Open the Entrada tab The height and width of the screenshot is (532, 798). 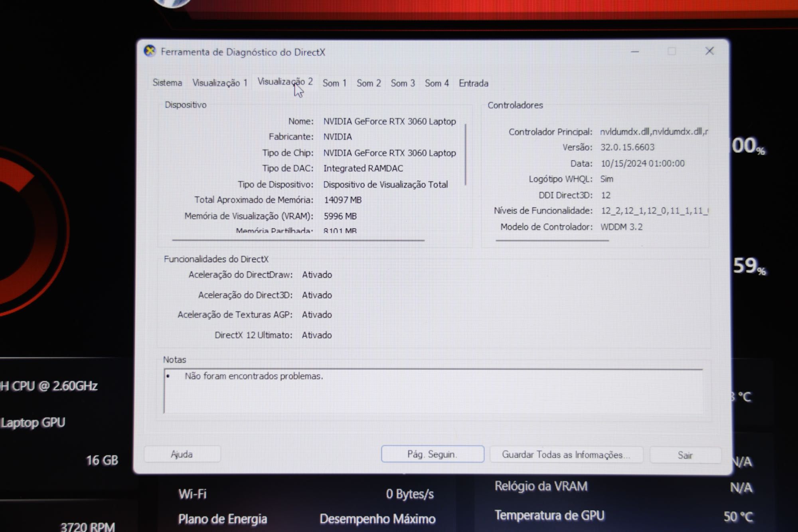(x=473, y=83)
